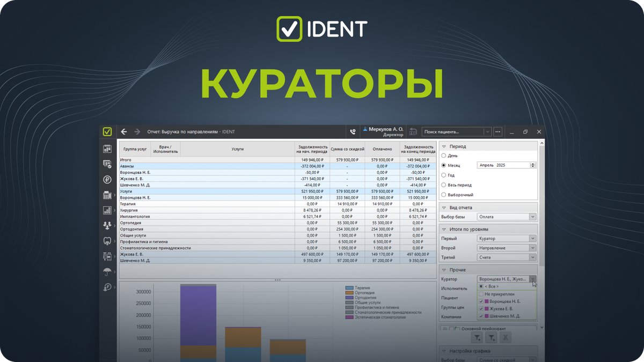
Task: Sort by Оплачено column header
Action: (382, 149)
